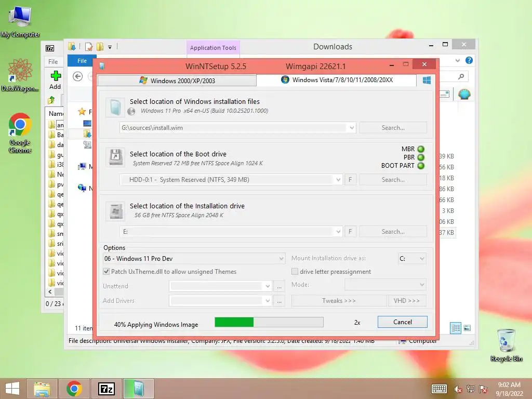Image resolution: width=532 pixels, height=399 pixels.
Task: Switch Explorer to details view icon
Action: click(x=456, y=328)
